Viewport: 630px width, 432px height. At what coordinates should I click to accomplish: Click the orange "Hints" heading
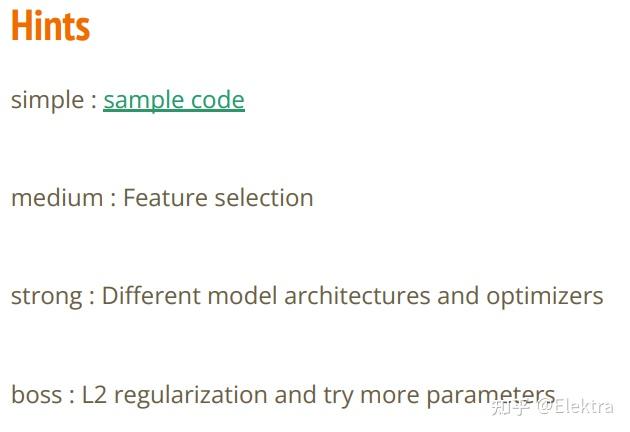(x=50, y=27)
